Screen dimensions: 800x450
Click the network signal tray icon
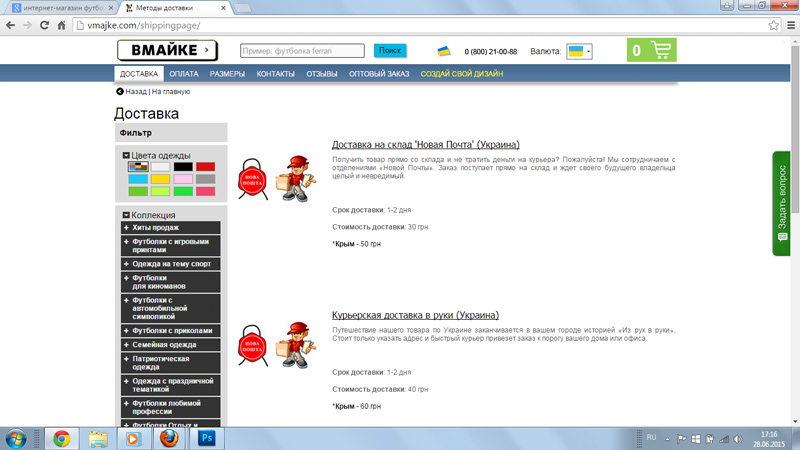click(724, 439)
